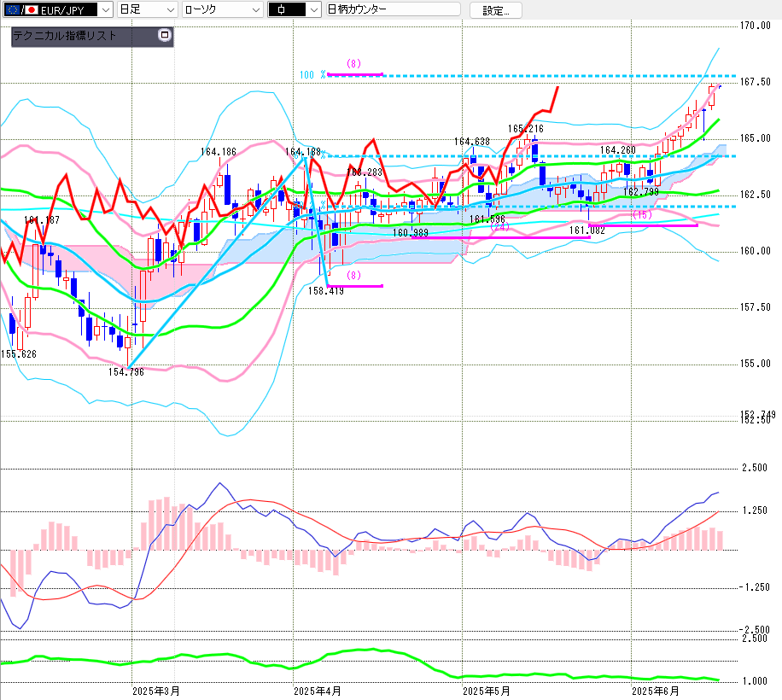Click the (24) day count label
Viewport: 782px width, 700px height.
coord(499,227)
